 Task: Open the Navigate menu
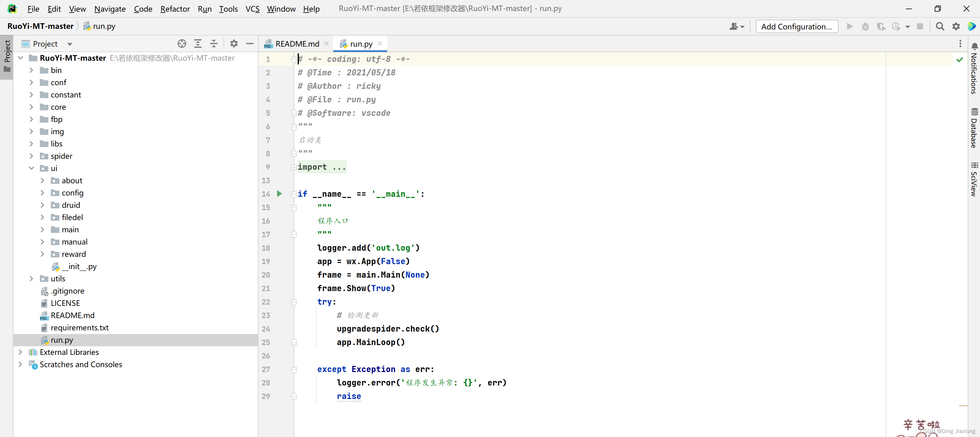tap(110, 9)
